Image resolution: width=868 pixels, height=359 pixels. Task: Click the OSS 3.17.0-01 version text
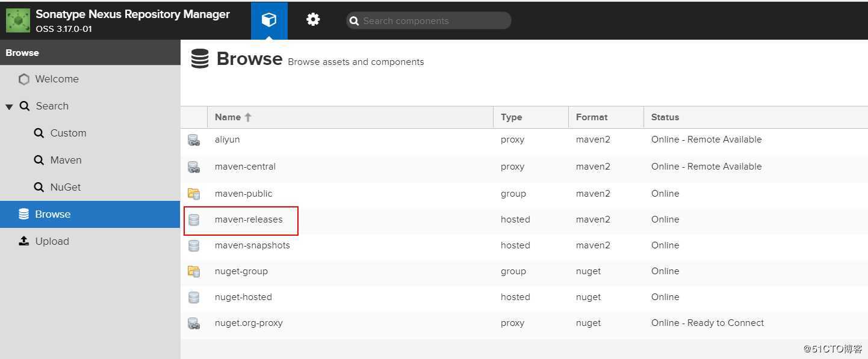(64, 29)
